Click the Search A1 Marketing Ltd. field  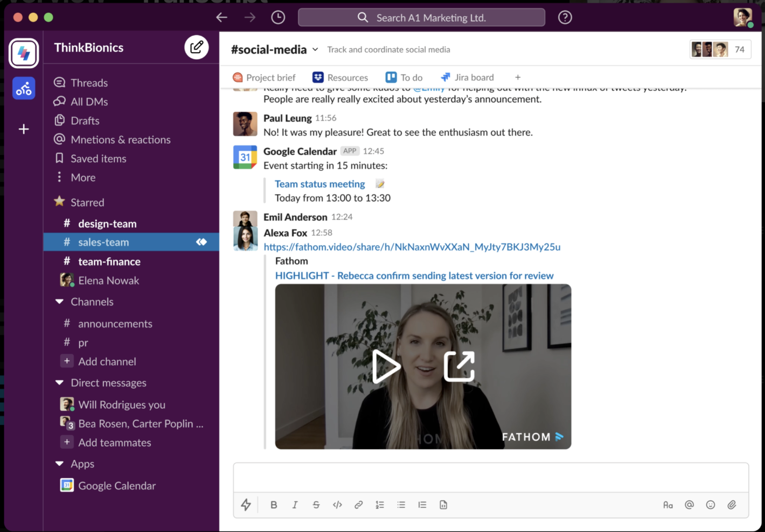[x=421, y=17]
